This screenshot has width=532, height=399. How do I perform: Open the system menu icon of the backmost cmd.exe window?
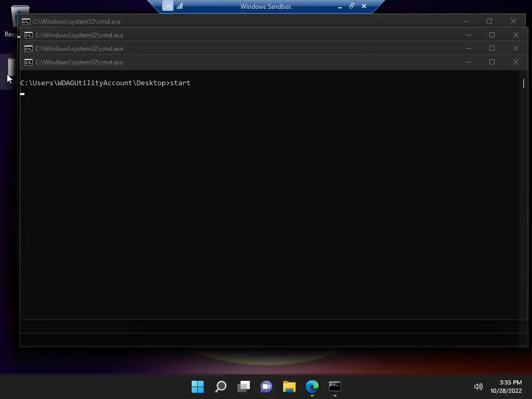26,22
